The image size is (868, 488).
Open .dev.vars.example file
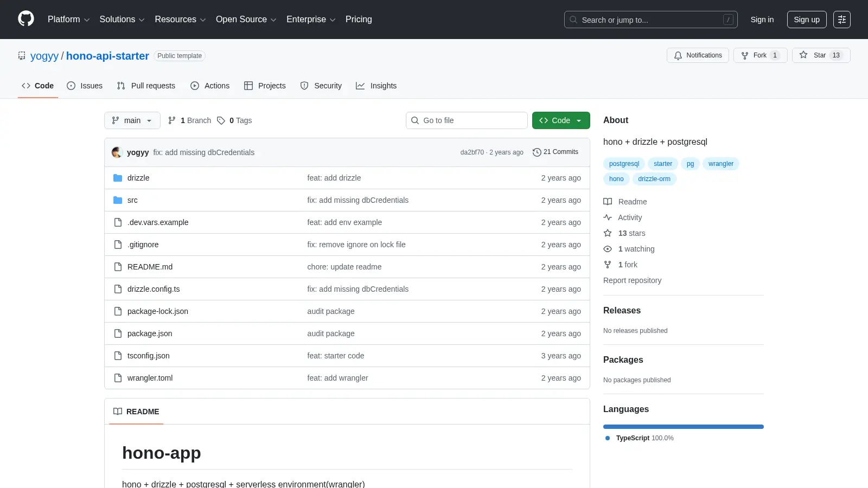pyautogui.click(x=158, y=222)
